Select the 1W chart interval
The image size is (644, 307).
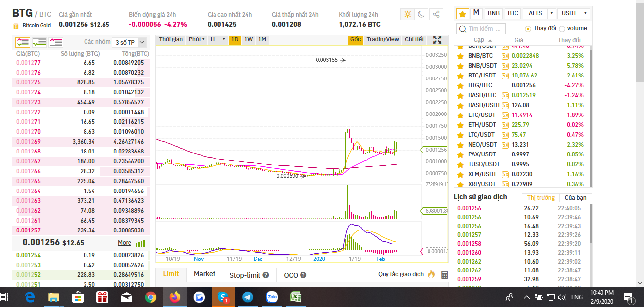click(x=248, y=39)
